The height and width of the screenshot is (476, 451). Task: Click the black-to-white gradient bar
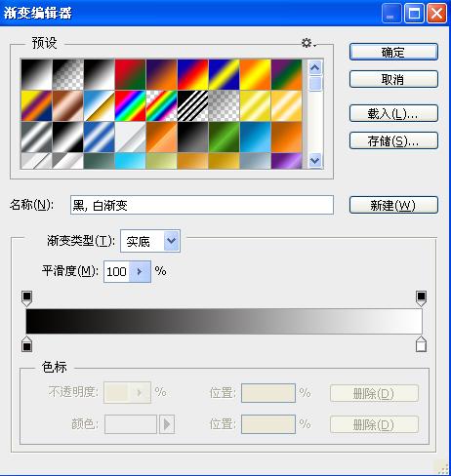(x=224, y=321)
